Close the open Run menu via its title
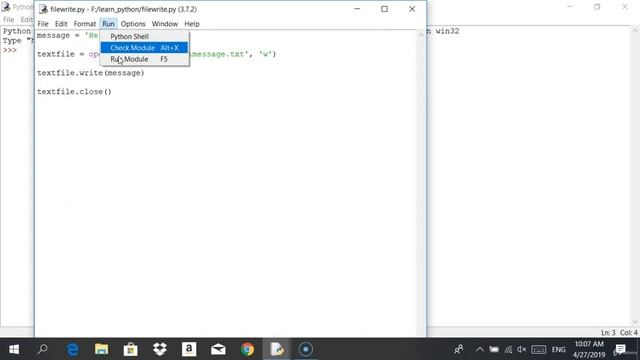The width and height of the screenshot is (640, 360). point(108,24)
